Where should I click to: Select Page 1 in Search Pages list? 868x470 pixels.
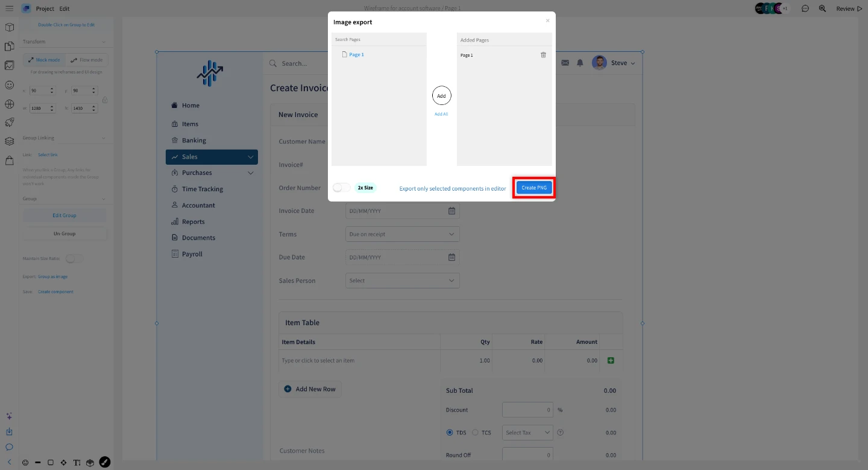click(356, 55)
